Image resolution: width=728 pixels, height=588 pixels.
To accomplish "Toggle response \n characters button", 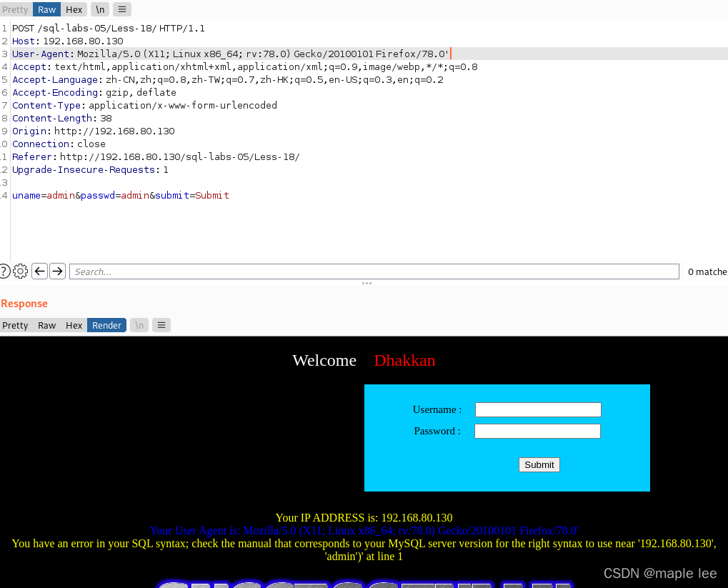I will point(139,325).
